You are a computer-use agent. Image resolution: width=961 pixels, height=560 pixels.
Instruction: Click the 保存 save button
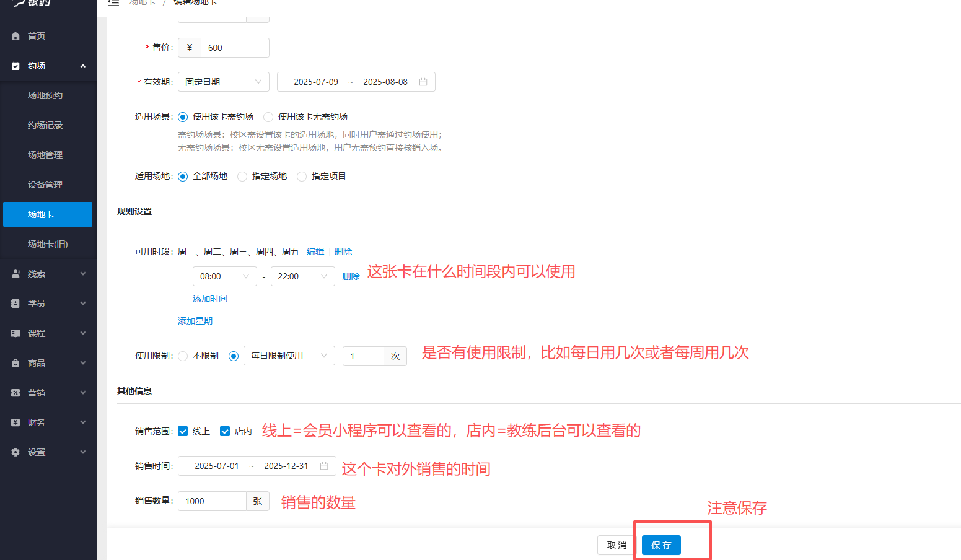[660, 545]
